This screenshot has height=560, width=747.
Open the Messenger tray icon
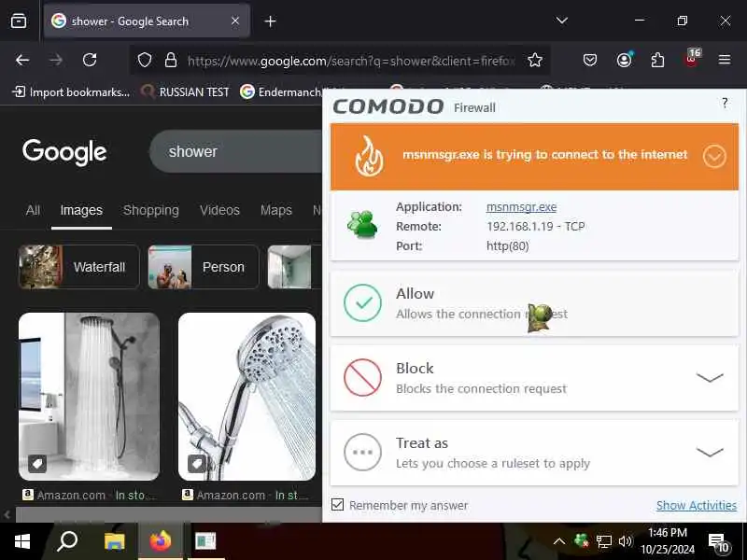pos(582,541)
